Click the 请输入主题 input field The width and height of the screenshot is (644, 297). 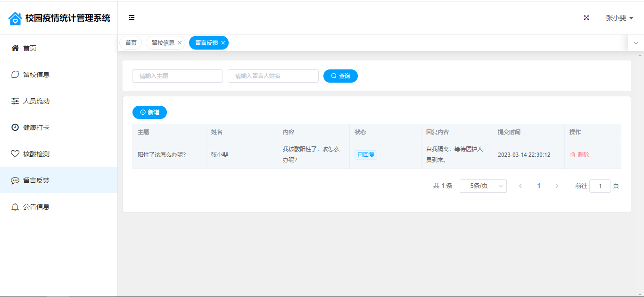(177, 76)
